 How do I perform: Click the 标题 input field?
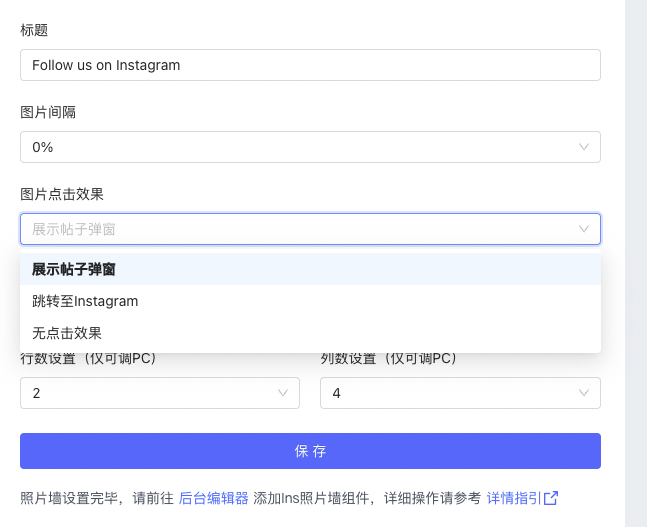(310, 65)
